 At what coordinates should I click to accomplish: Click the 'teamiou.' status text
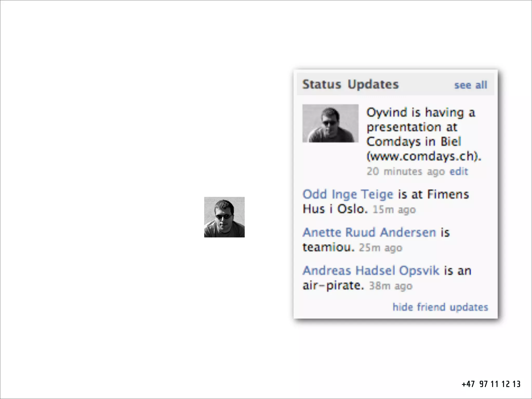pyautogui.click(x=328, y=247)
